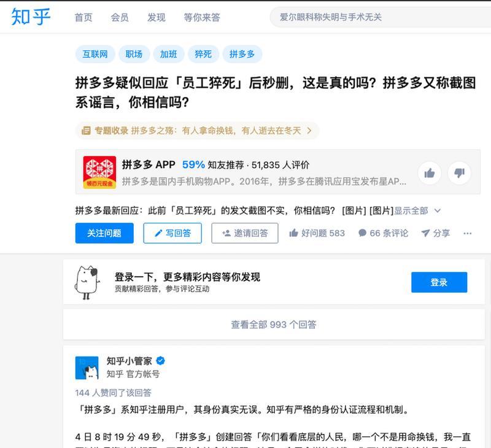This screenshot has height=448, width=491.
Task: Open the 专题收录 拼多多之殇 special link
Action: point(197,131)
